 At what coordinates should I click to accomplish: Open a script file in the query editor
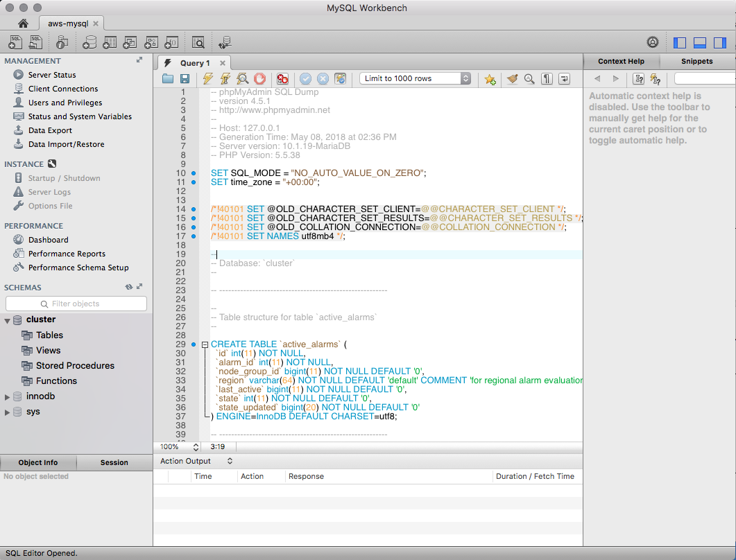point(168,79)
